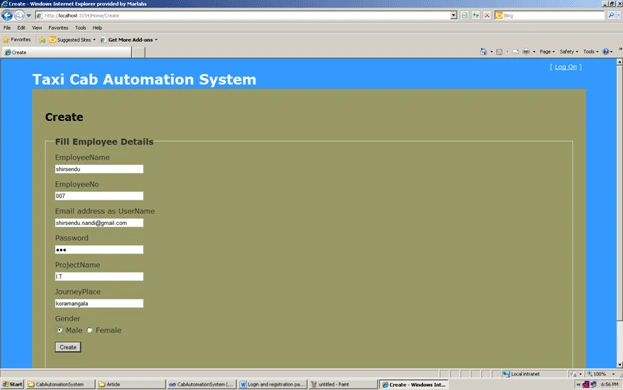Select the Create browser tab
Viewport: 623px width, 390px height.
tap(66, 52)
